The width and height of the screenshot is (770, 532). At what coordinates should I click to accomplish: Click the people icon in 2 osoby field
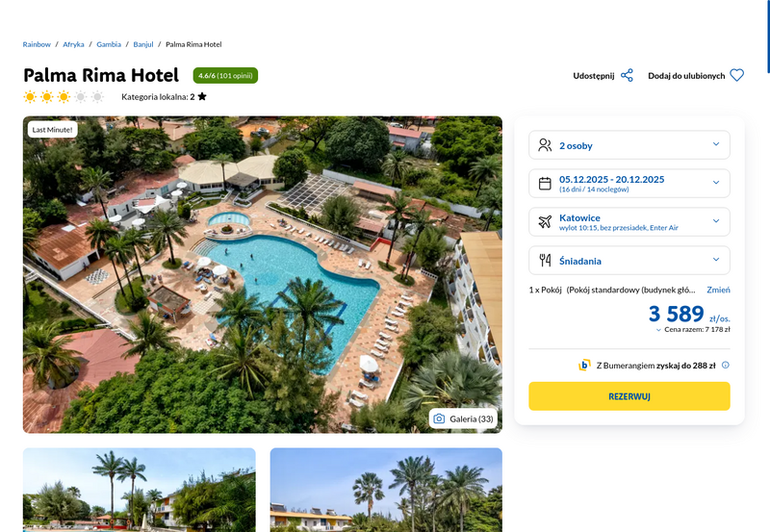coord(545,145)
